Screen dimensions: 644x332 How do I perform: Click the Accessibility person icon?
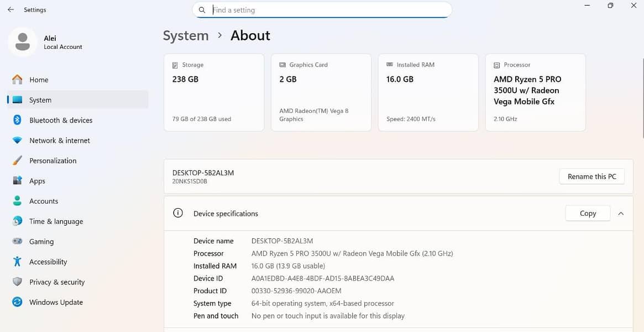click(x=17, y=262)
